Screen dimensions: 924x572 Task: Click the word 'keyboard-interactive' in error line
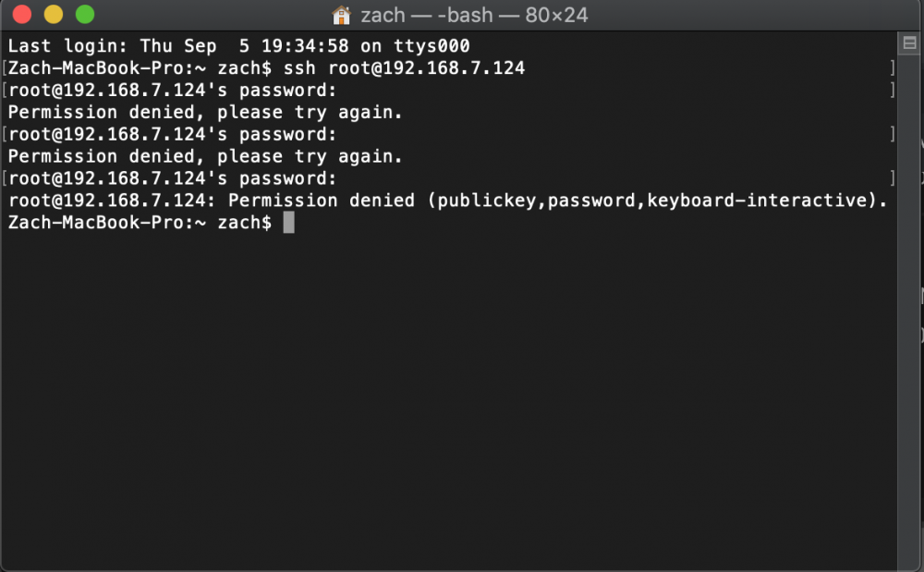click(758, 201)
